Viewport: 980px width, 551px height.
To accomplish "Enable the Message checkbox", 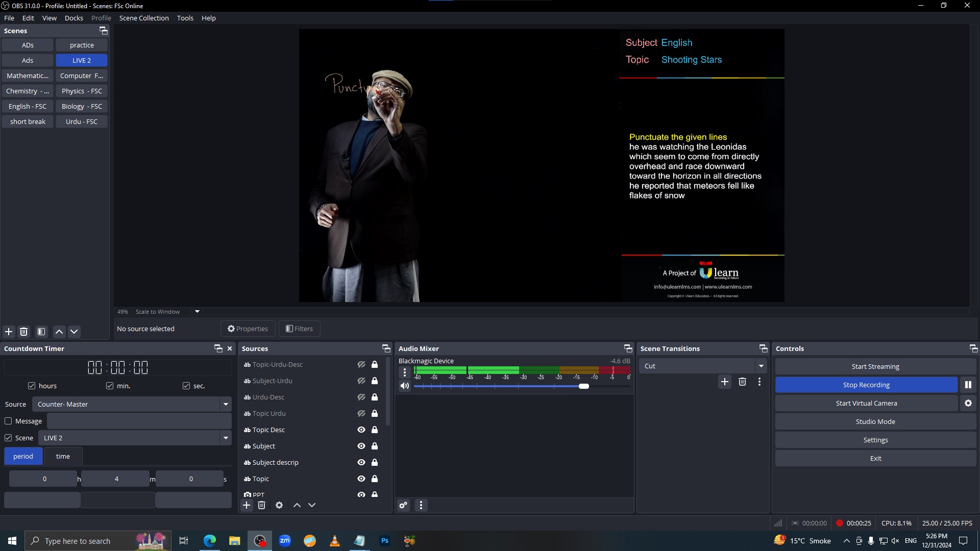I will pos(8,421).
